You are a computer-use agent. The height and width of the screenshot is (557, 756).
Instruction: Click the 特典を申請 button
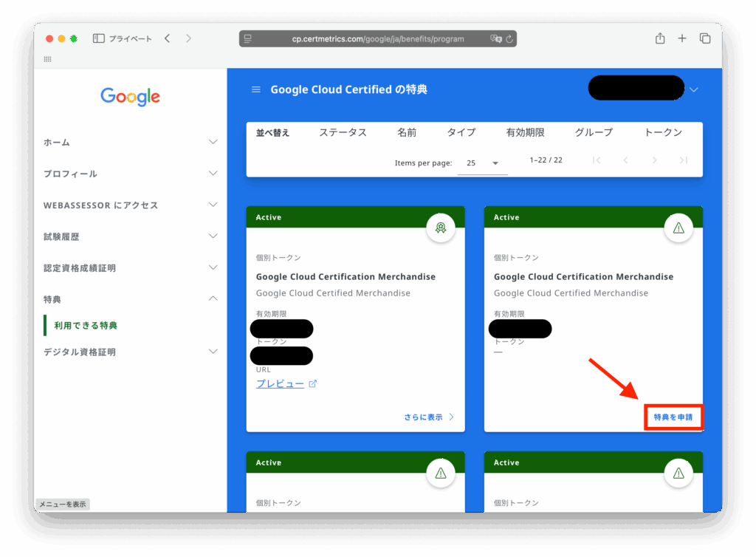click(x=673, y=417)
